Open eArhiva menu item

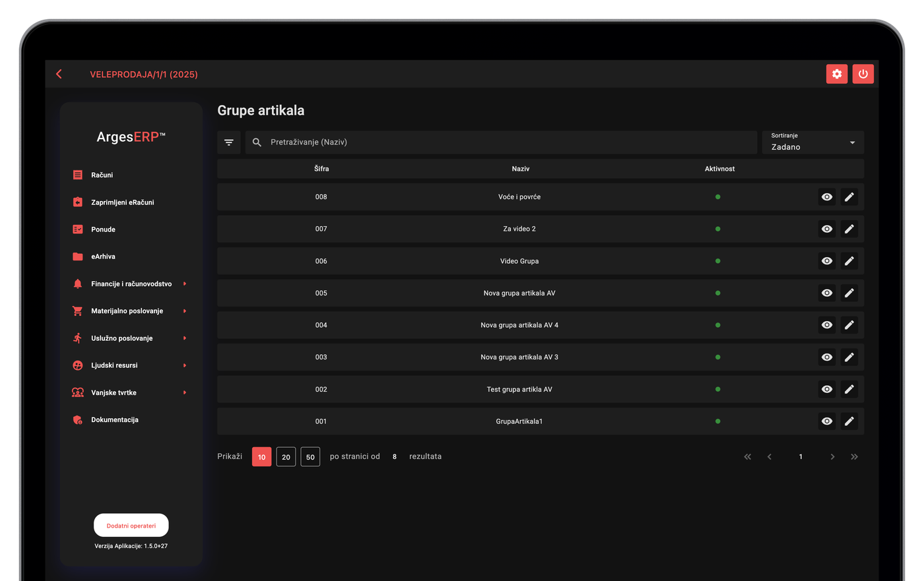(x=104, y=257)
